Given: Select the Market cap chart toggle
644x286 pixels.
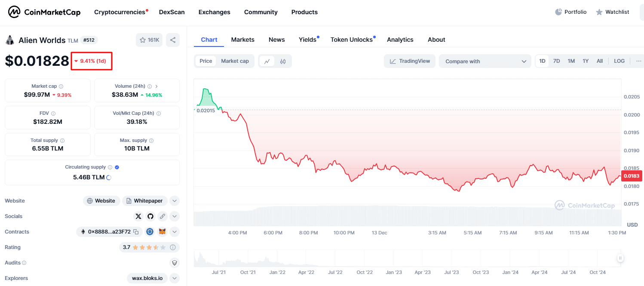Looking at the screenshot, I should [x=235, y=61].
